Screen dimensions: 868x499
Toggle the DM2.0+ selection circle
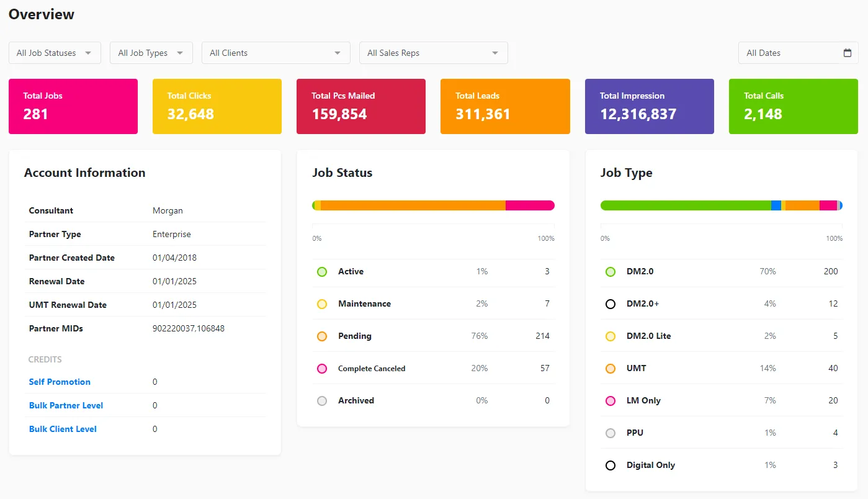[610, 303]
